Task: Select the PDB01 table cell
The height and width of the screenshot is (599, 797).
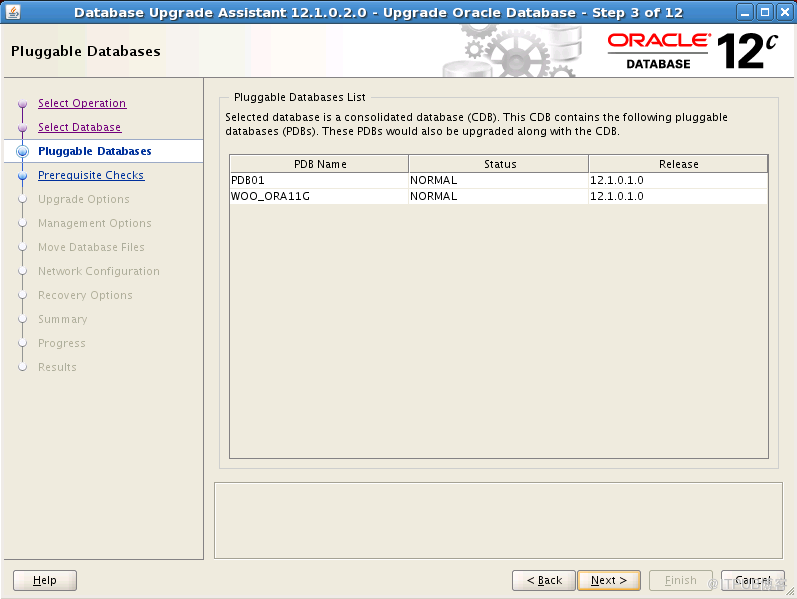Action: [319, 181]
